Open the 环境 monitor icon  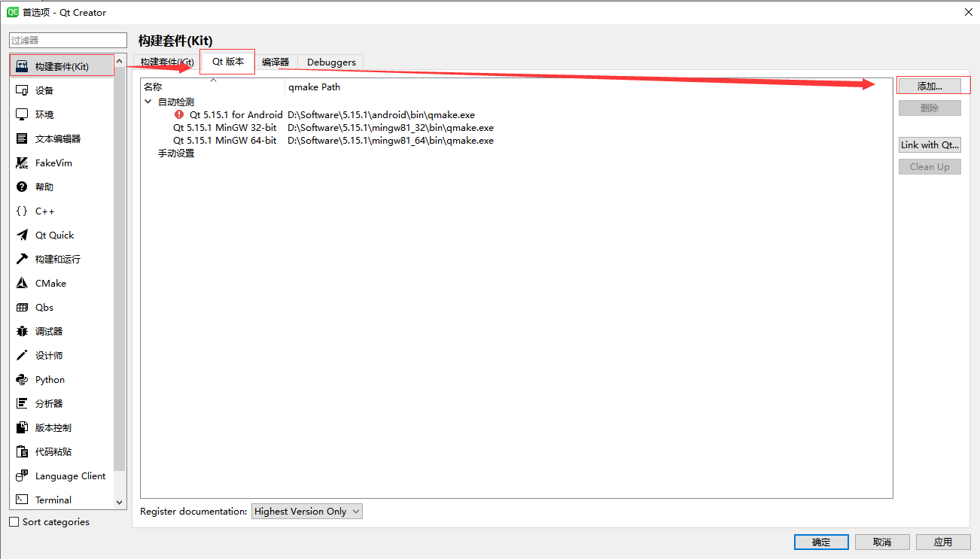coord(22,114)
